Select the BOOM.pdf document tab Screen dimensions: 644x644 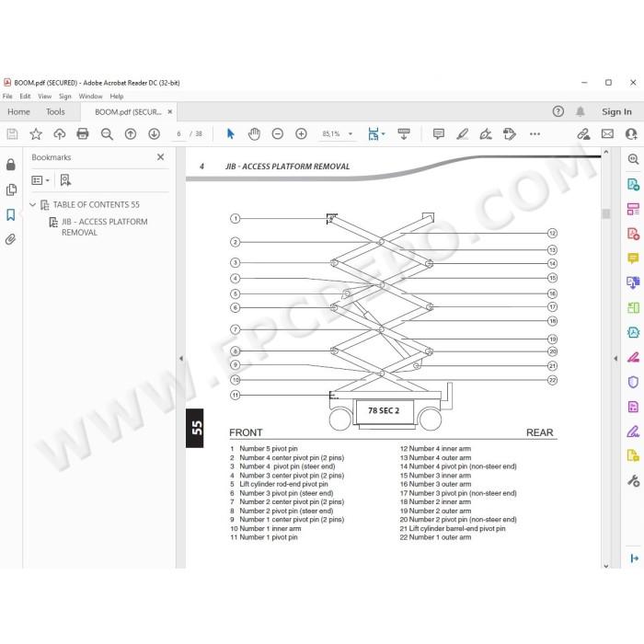[x=128, y=111]
